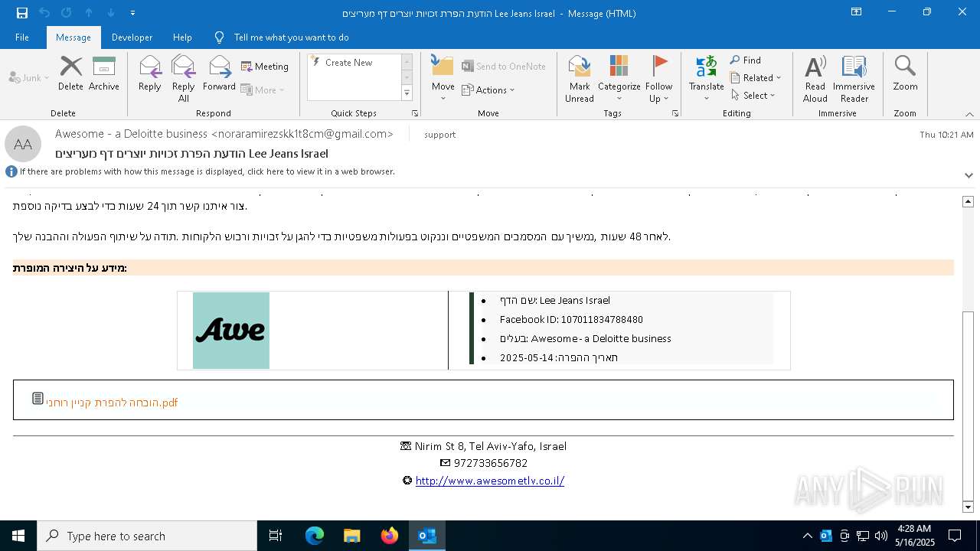The image size is (980, 551).
Task: Launch Firefox from taskbar
Action: tap(390, 536)
